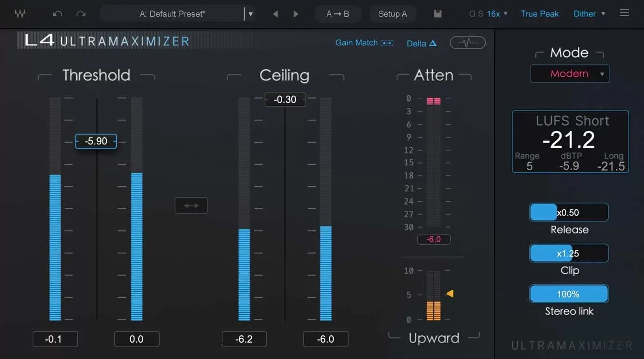Screen dimensions: 644x359
Task: Click the right output peak value -6.0
Action: click(326, 339)
